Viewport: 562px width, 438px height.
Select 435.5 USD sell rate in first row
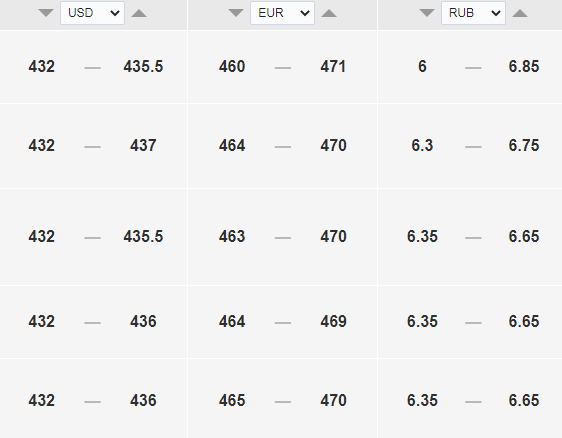(x=143, y=67)
